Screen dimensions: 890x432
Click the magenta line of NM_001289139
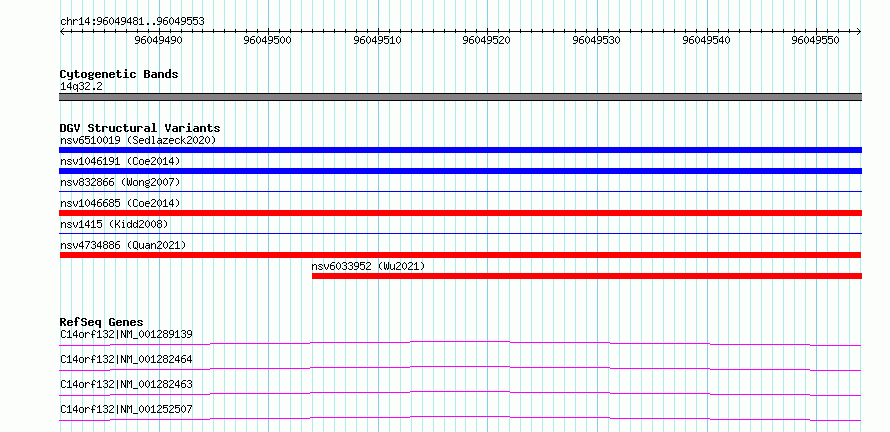pos(460,343)
